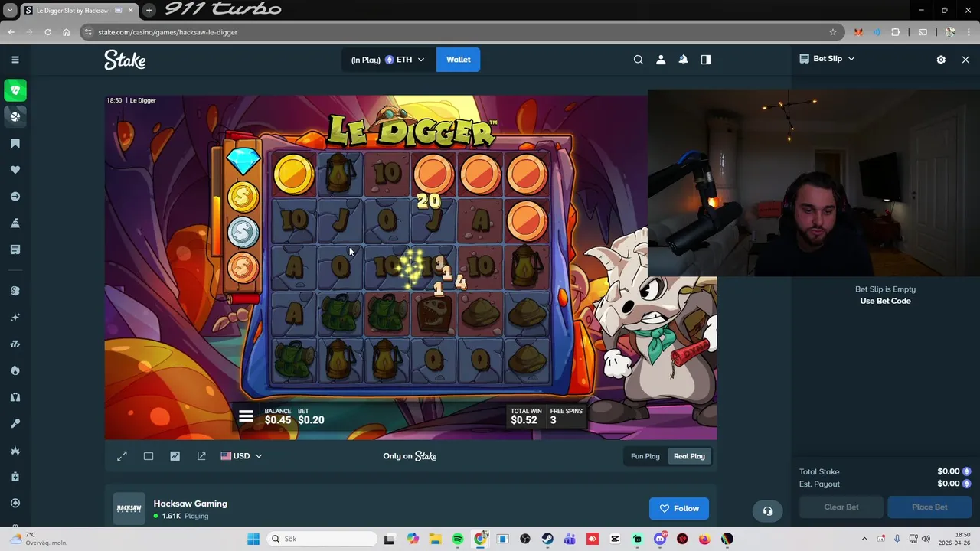
Task: Open the flame sidebar icon
Action: [x=15, y=370]
